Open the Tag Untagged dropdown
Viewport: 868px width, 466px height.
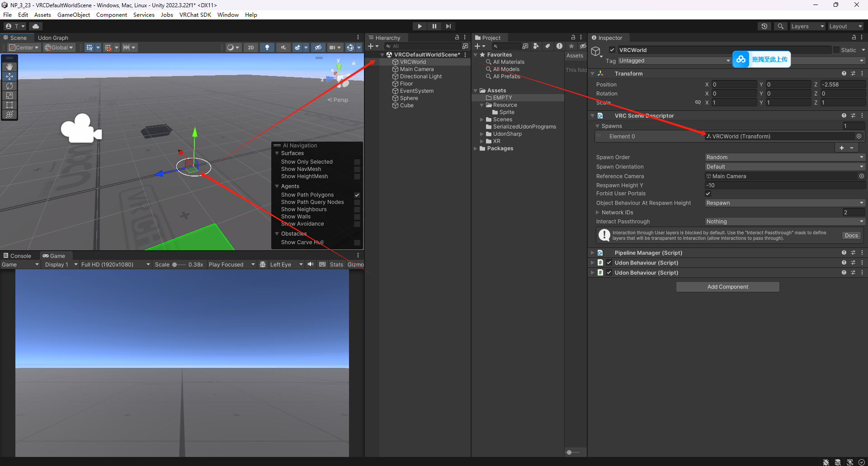point(674,61)
